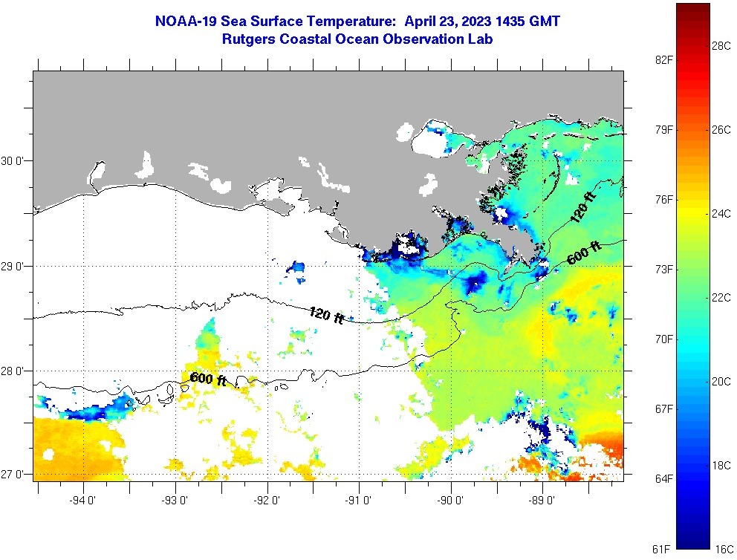Click the -91 0' longitude label
Image resolution: width=737 pixels, height=560 pixels.
point(358,501)
